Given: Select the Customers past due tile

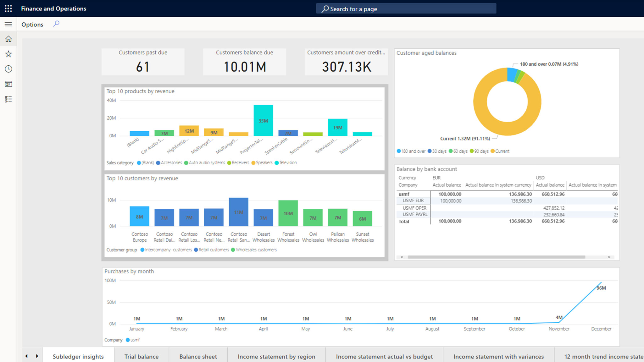Looking at the screenshot, I should (x=143, y=62).
